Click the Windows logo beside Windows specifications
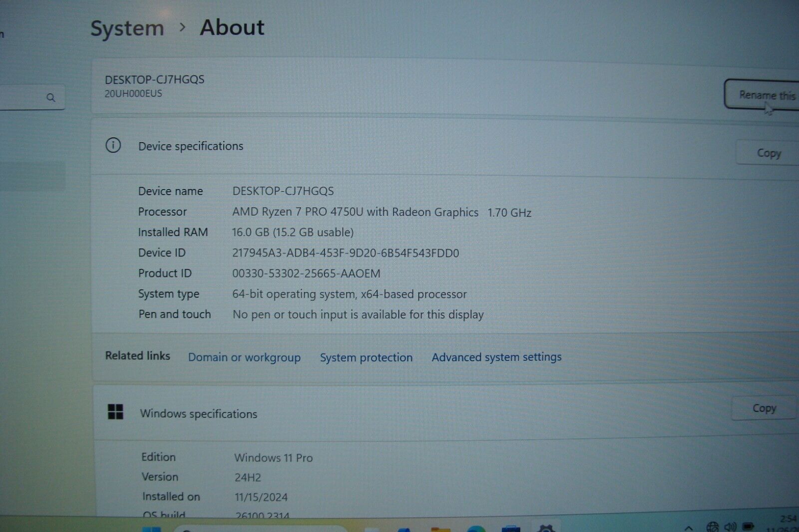Image resolution: width=799 pixels, height=532 pixels. pyautogui.click(x=115, y=412)
